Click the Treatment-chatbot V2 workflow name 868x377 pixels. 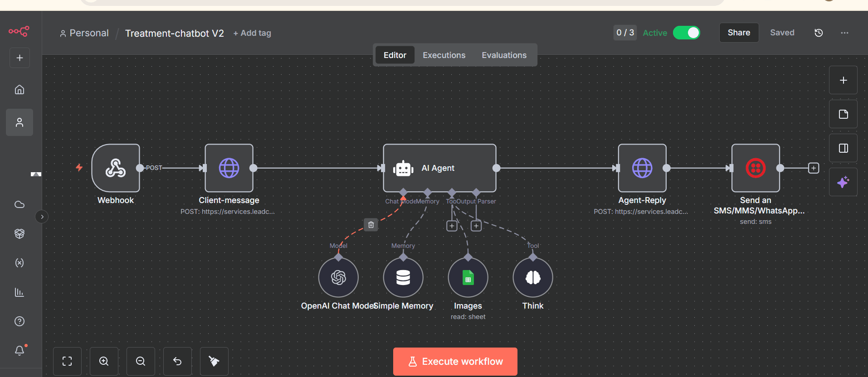[175, 33]
